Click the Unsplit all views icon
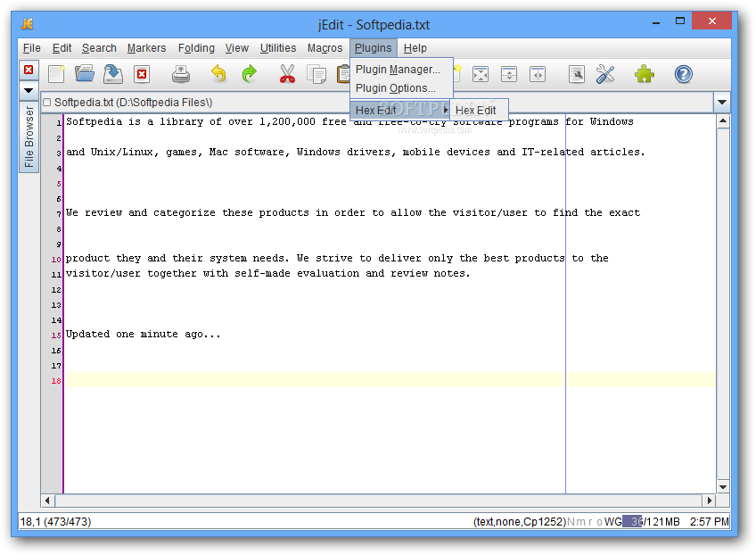This screenshot has height=555, width=756. pos(481,74)
